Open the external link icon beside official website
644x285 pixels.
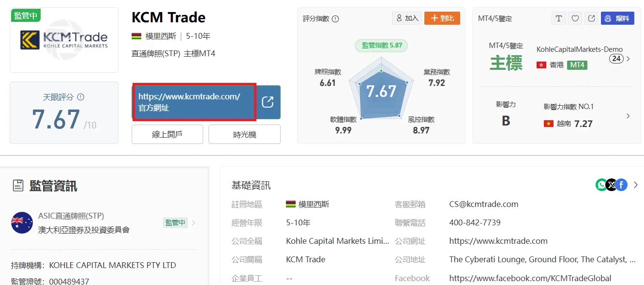268,102
